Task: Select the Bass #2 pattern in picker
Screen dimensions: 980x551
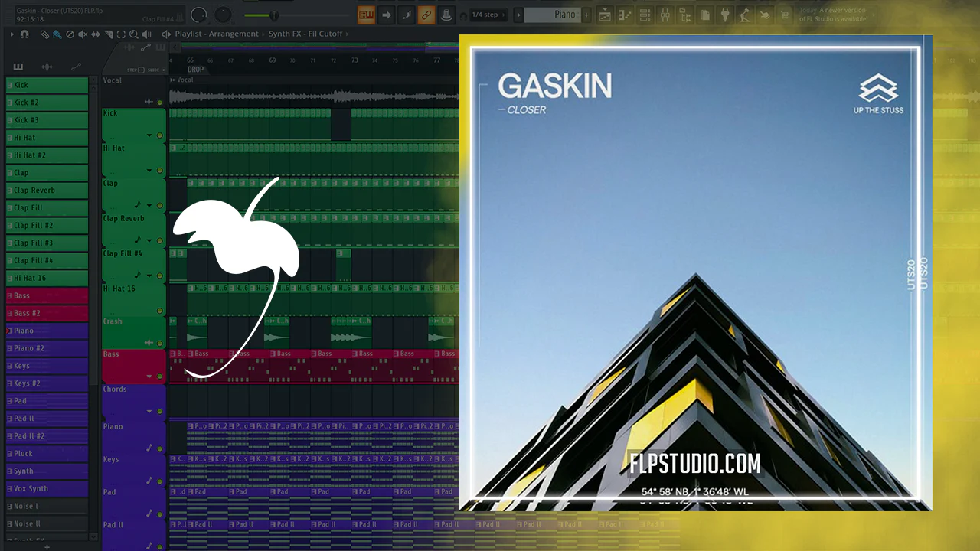Action: point(47,313)
